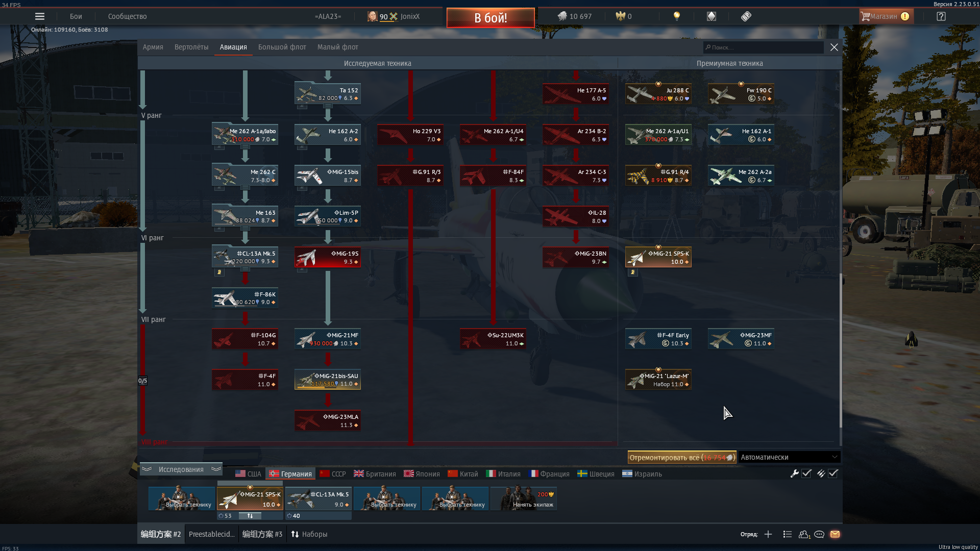Click the Golden Eagles balance icon
980x551 pixels.
[620, 16]
